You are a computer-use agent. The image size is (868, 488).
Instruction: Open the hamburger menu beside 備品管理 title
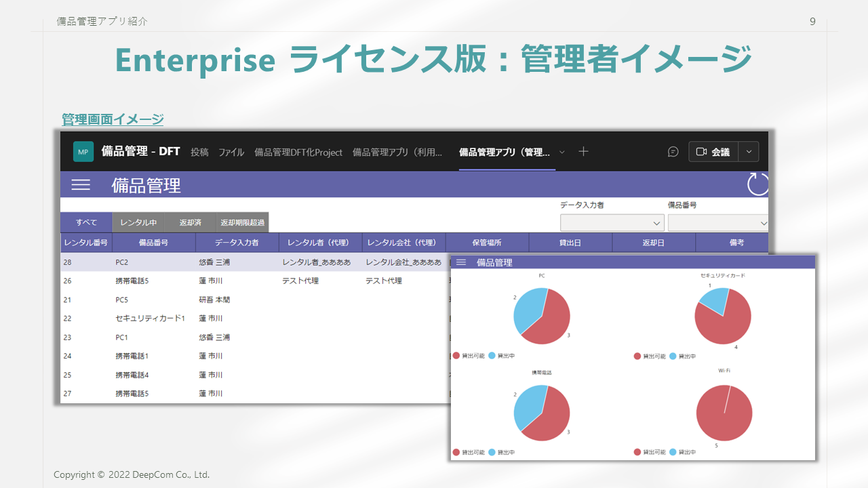[81, 185]
